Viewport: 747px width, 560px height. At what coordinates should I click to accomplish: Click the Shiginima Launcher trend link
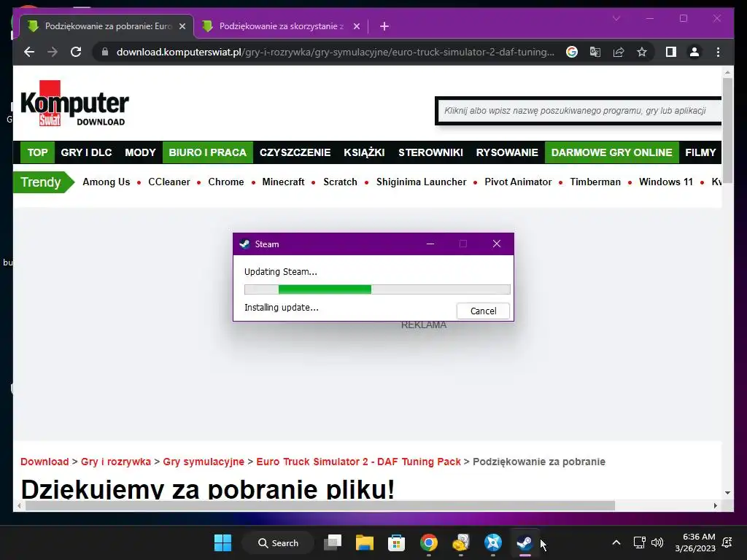tap(421, 182)
